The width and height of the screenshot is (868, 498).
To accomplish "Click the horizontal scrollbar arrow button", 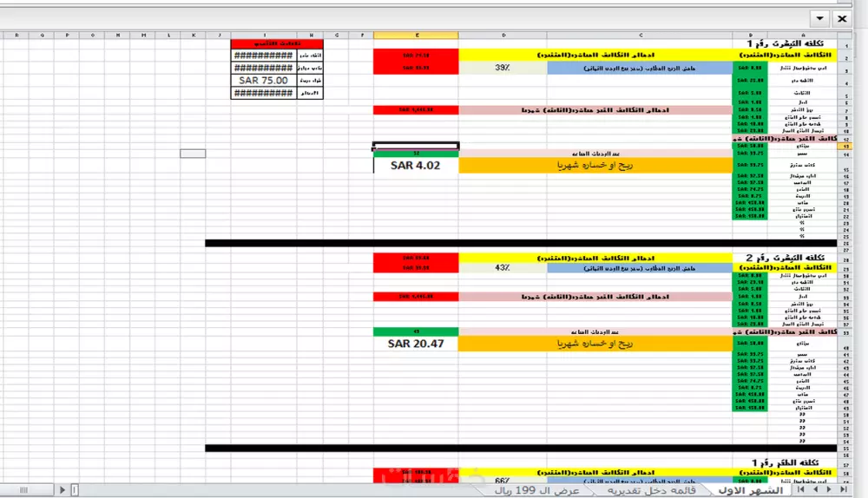I will [62, 489].
